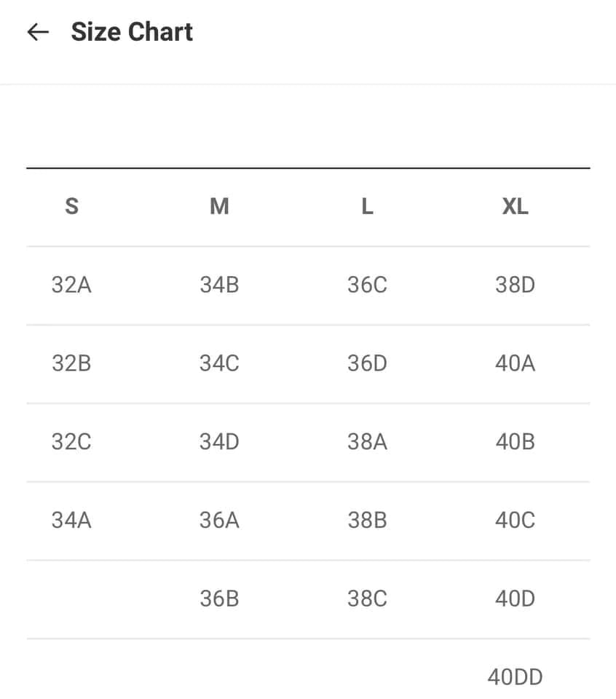Click the XL column header
Image resolution: width=616 pixels, height=699 pixels.
coord(515,207)
